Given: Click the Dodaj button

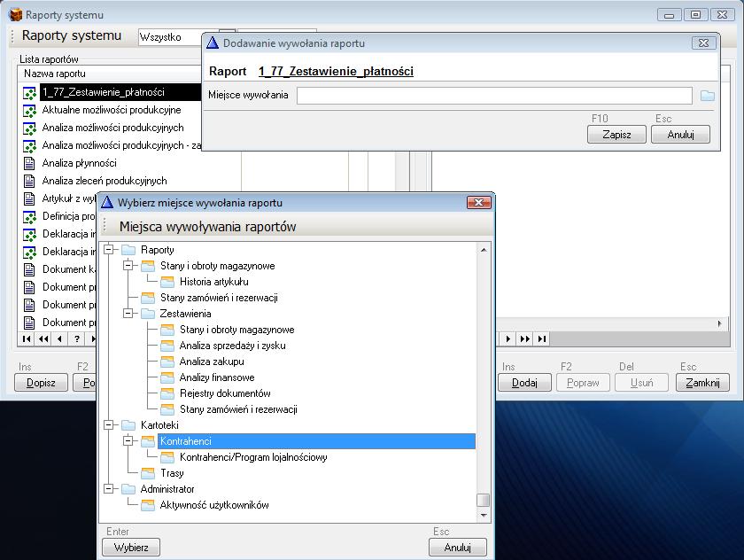Looking at the screenshot, I should point(523,383).
